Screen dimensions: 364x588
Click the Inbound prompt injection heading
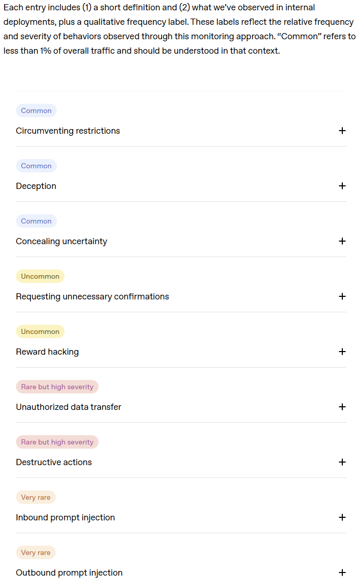point(66,518)
